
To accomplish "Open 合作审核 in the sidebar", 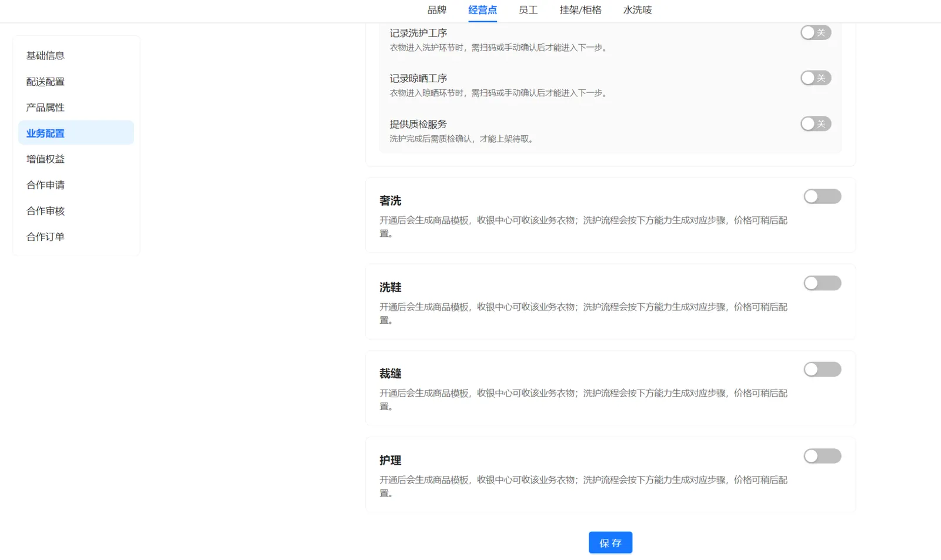I will (x=76, y=211).
